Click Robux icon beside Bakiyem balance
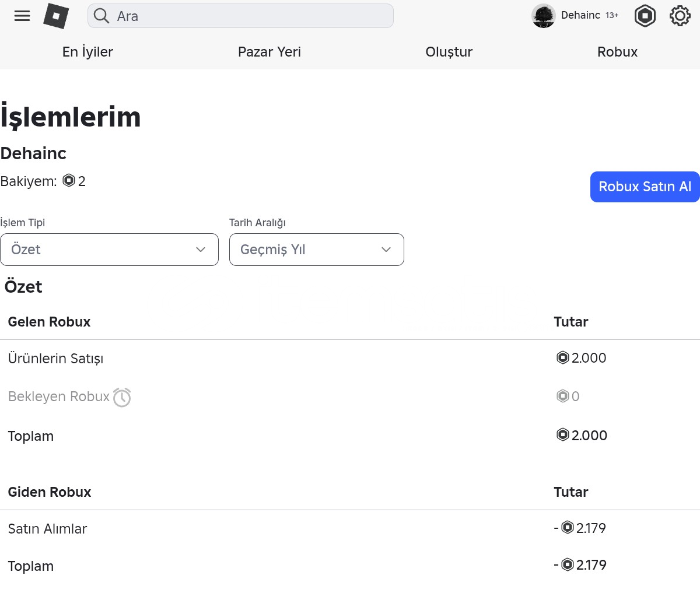This screenshot has width=700, height=607. (x=69, y=181)
